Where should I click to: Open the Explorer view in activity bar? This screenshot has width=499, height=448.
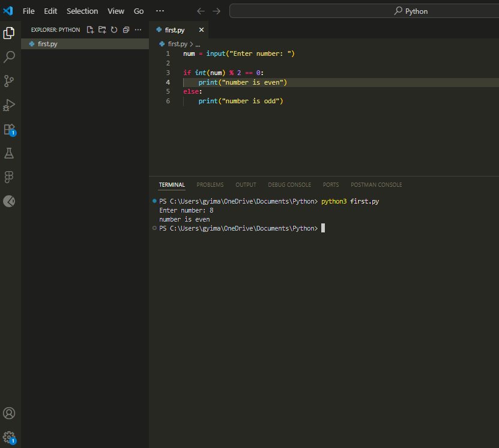click(9, 33)
